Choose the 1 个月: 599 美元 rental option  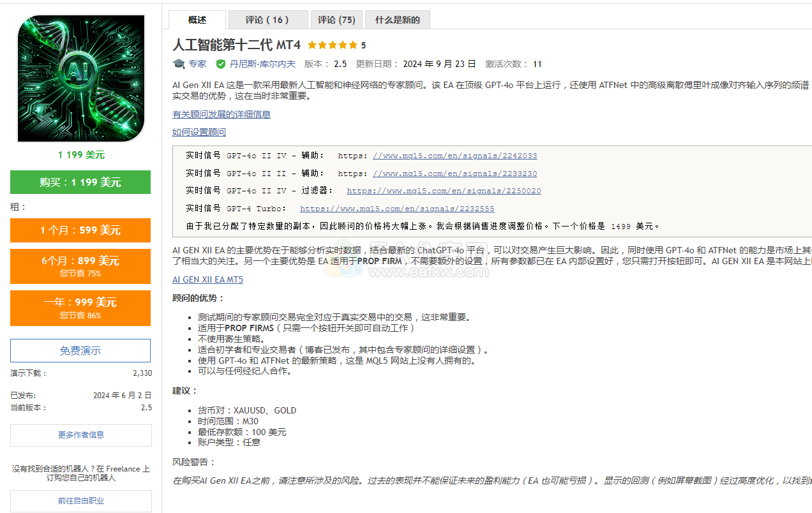click(80, 230)
